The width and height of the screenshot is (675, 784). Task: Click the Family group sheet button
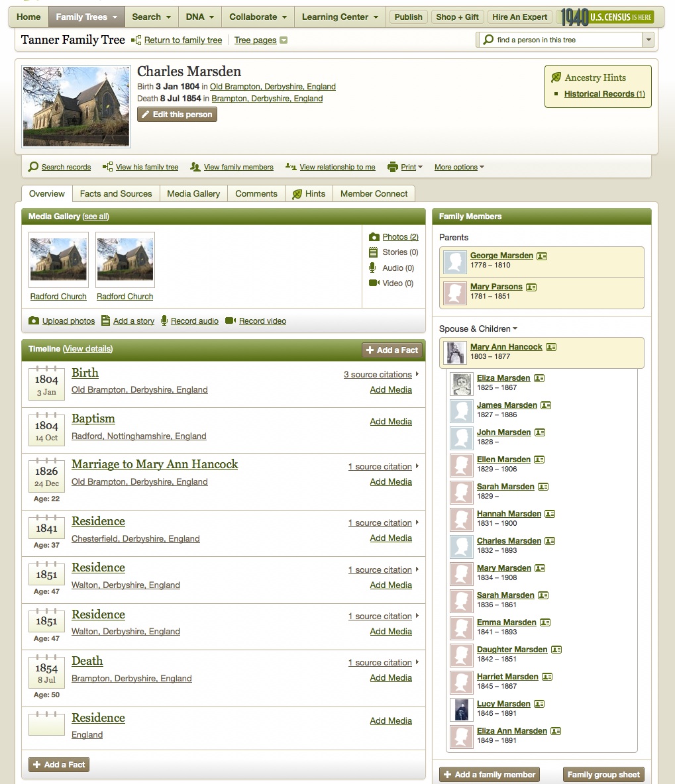tap(603, 774)
